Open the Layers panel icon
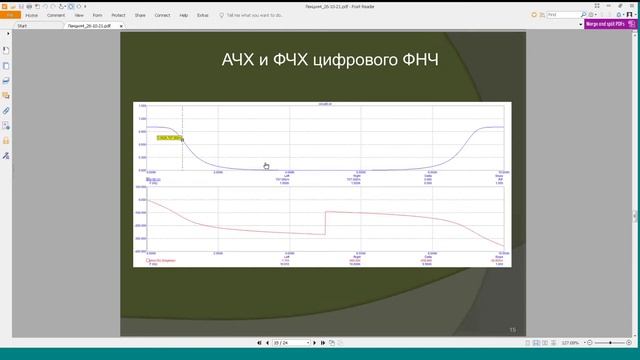 (6, 81)
